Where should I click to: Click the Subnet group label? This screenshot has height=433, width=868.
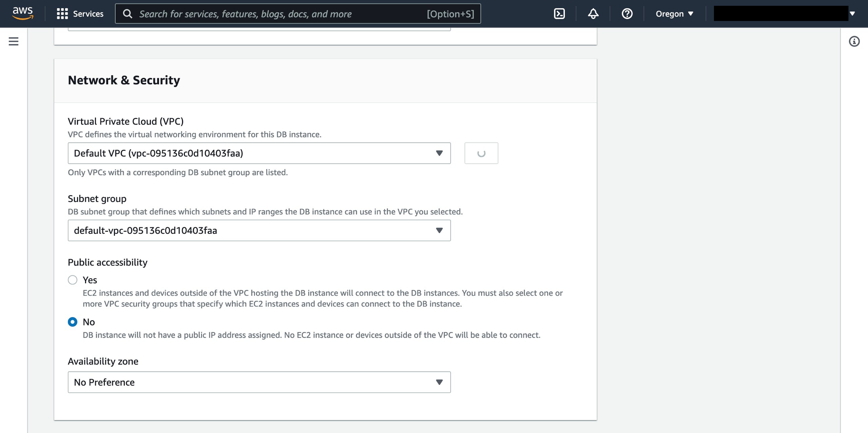click(97, 199)
